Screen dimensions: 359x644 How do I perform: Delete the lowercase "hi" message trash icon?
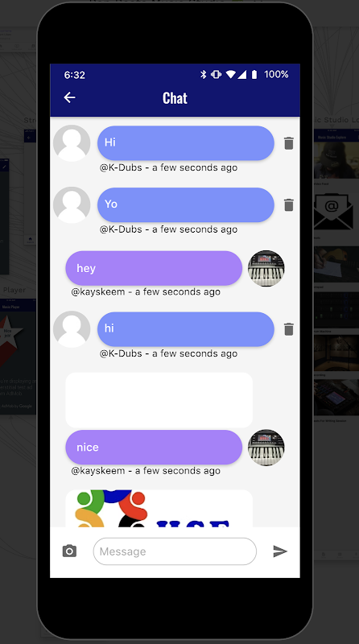click(289, 329)
